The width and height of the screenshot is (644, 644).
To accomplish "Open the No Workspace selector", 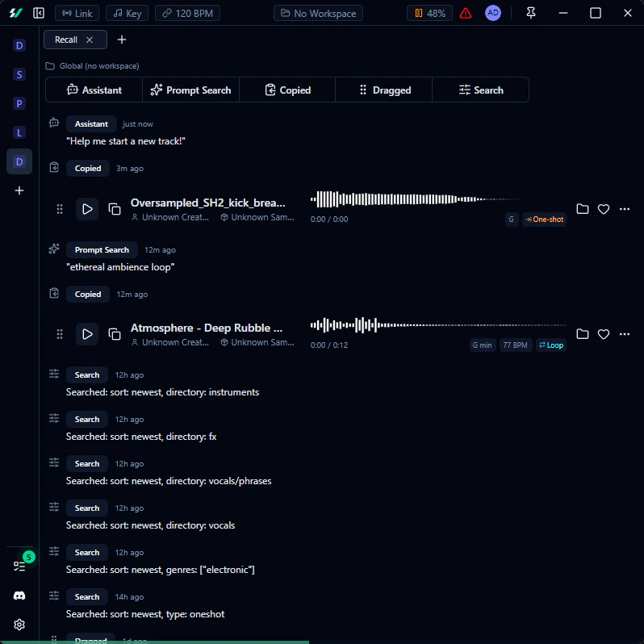I will [x=318, y=13].
